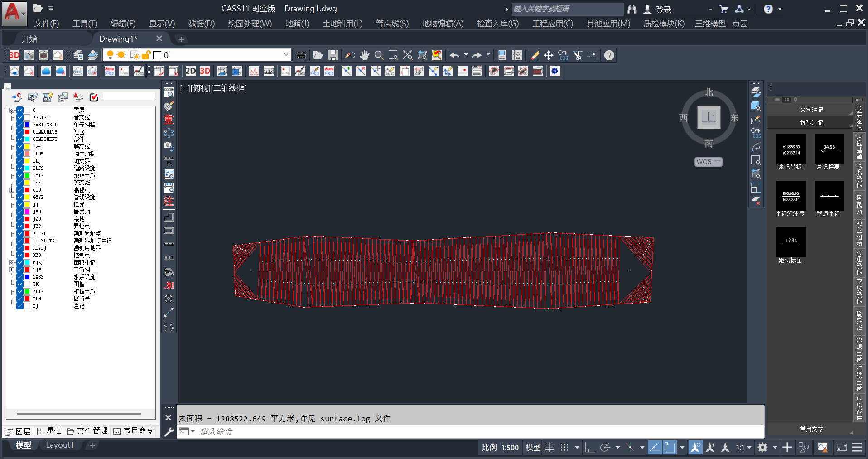
Task: Click the 2D view icon
Action: click(191, 71)
